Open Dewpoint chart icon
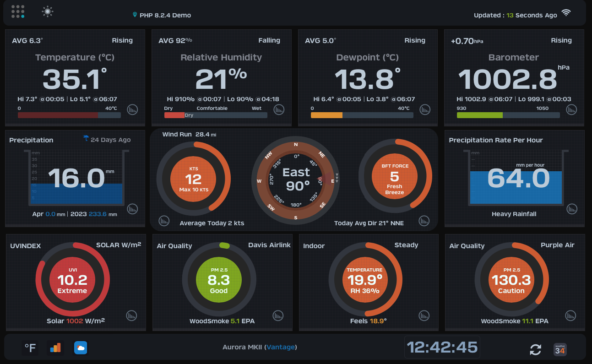The height and width of the screenshot is (364, 592). 425,109
